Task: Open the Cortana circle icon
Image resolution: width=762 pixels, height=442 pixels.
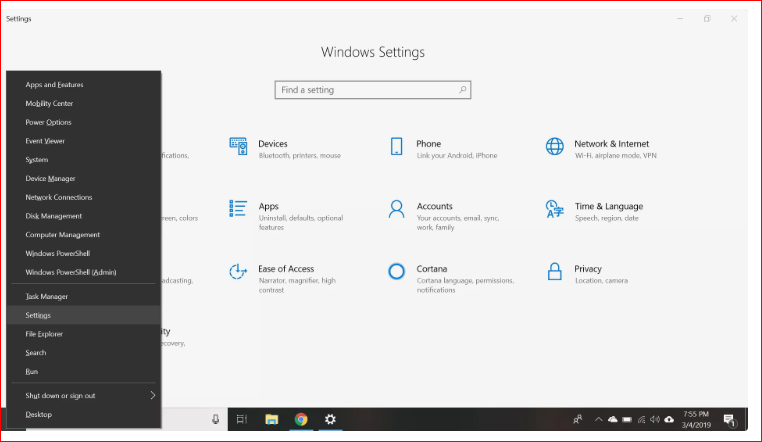Action: pyautogui.click(x=397, y=271)
